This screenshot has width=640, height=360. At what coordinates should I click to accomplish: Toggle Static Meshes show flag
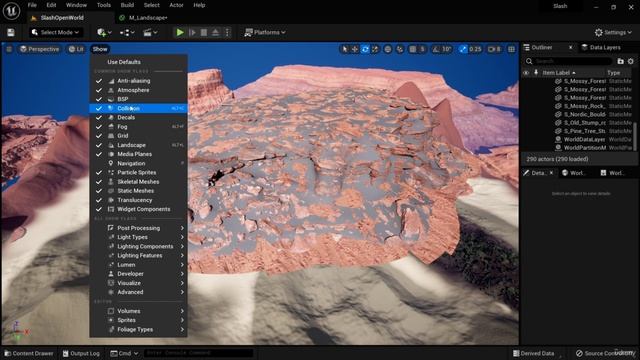tap(139, 191)
